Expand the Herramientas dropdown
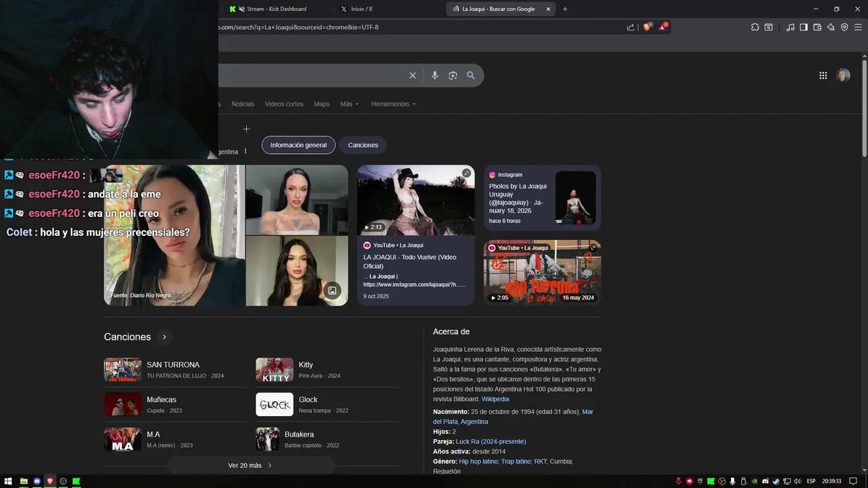This screenshot has height=488, width=868. point(393,104)
